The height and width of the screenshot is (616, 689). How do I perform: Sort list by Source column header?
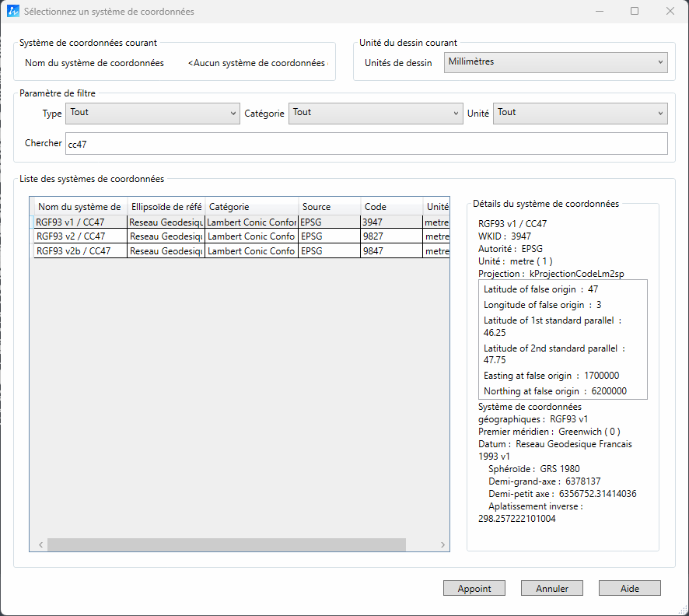click(x=329, y=207)
